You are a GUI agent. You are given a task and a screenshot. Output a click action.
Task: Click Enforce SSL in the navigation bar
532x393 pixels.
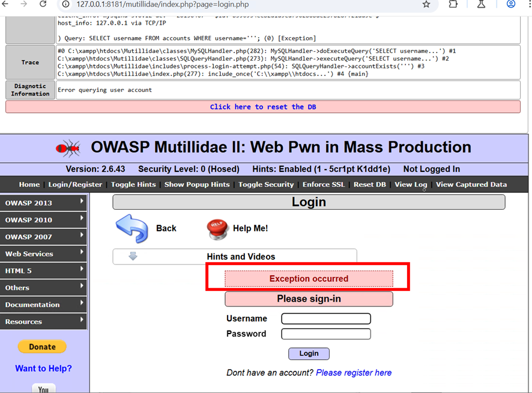click(324, 184)
